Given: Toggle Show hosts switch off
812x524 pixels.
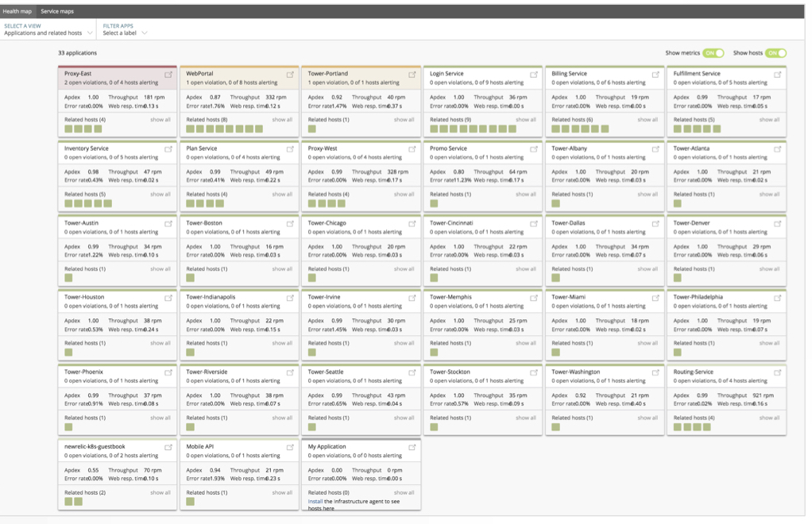Looking at the screenshot, I should tap(775, 52).
